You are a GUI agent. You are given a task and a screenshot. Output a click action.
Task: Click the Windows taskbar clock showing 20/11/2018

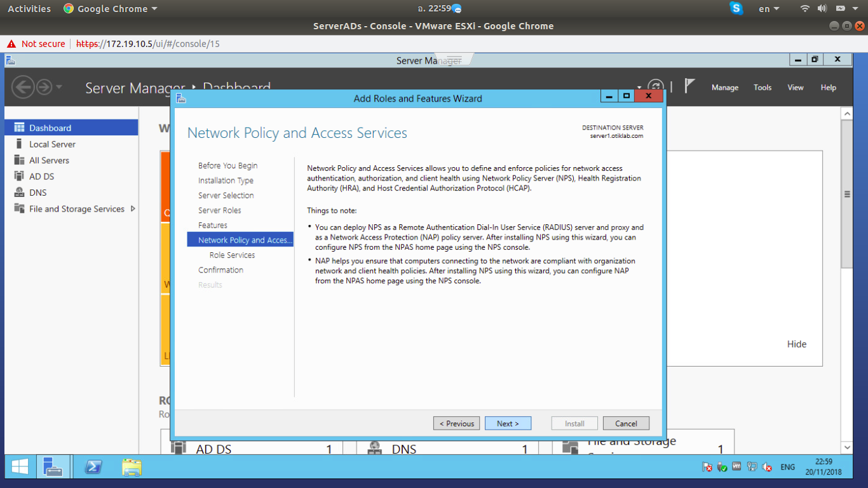coord(823,467)
